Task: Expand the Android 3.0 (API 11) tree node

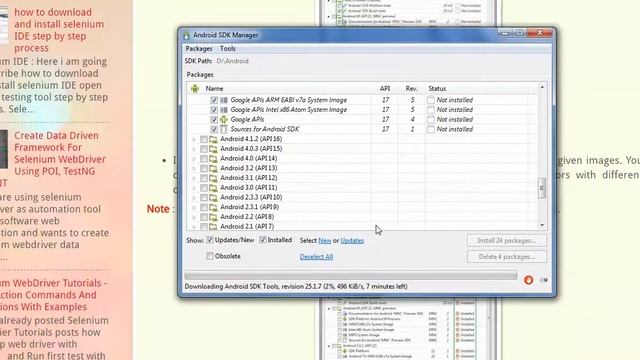Action: [194, 188]
